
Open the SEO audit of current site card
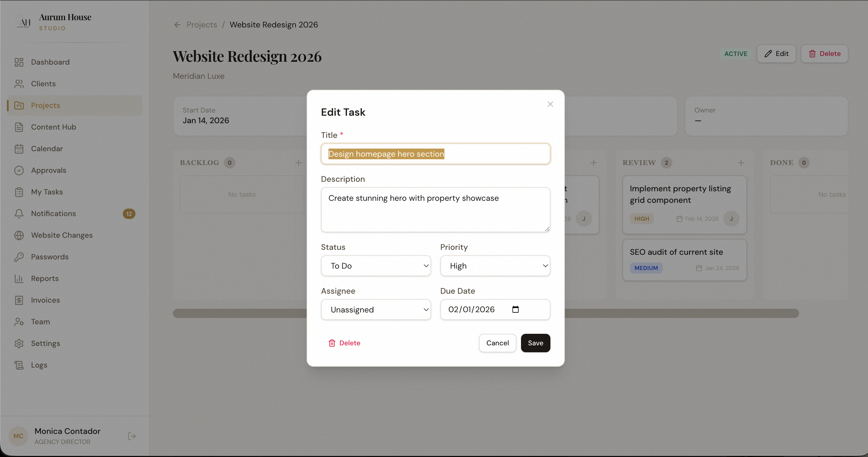684,260
